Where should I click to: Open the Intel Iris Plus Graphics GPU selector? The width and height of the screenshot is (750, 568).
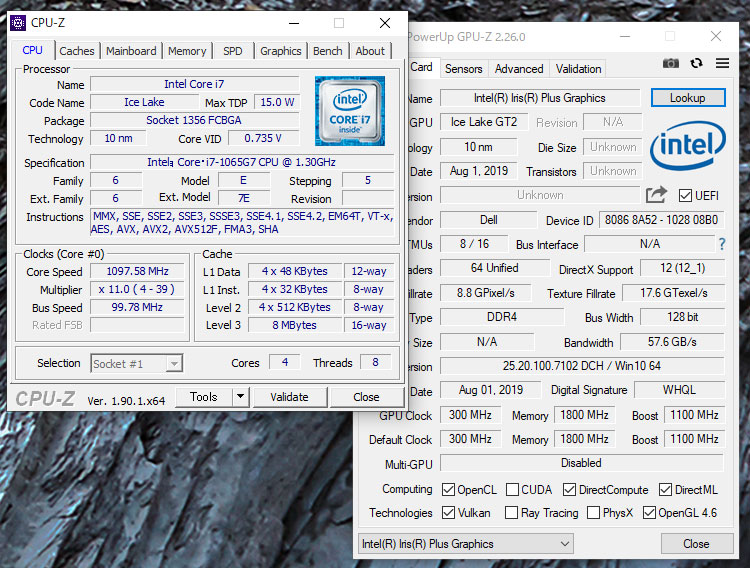click(465, 544)
